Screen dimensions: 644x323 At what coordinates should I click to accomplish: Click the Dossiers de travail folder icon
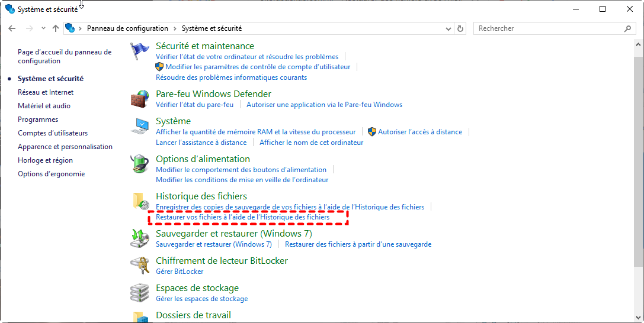[140, 317]
